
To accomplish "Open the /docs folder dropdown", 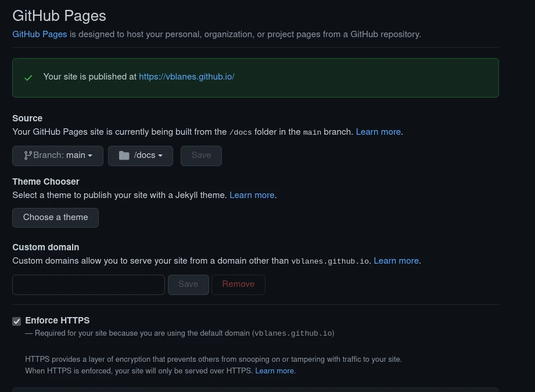I will (x=141, y=156).
